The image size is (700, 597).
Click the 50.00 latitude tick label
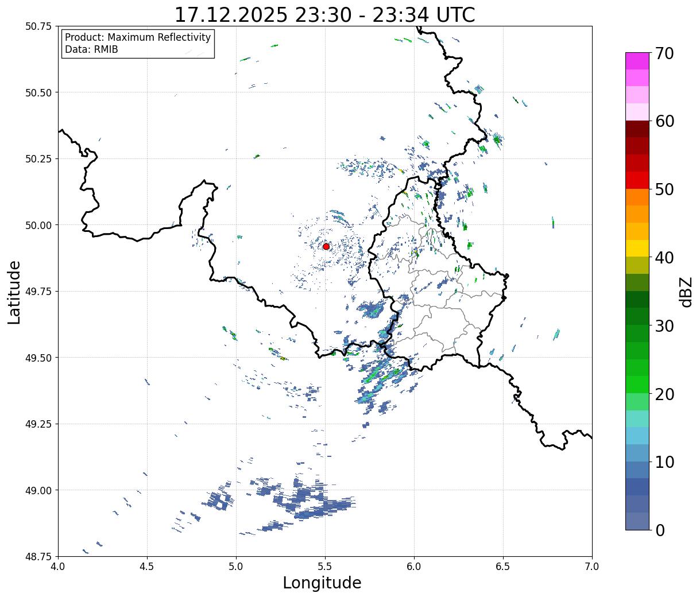[38, 225]
